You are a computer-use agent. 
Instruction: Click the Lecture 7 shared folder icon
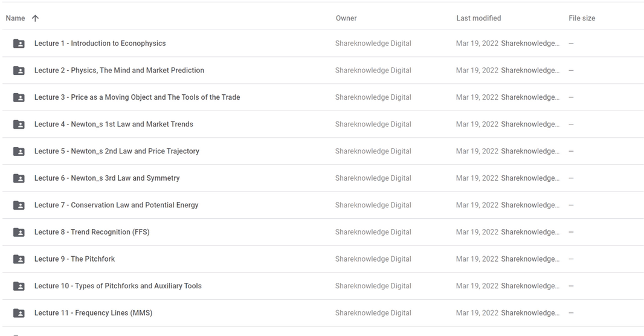[x=19, y=205]
